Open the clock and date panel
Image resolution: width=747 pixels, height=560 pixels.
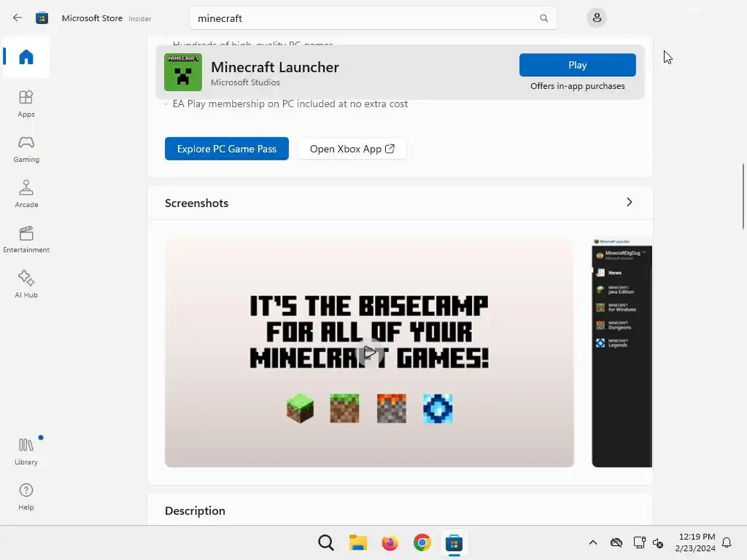click(x=695, y=542)
